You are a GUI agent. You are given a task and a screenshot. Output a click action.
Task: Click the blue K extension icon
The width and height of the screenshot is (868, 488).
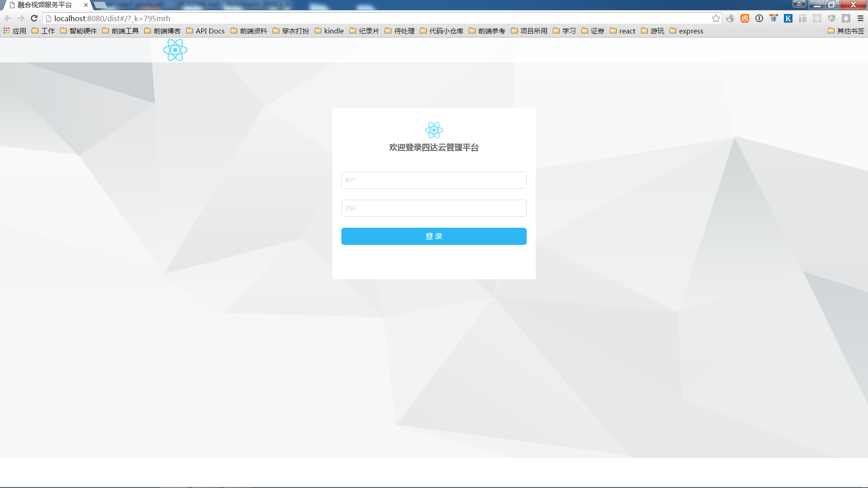[x=788, y=19]
